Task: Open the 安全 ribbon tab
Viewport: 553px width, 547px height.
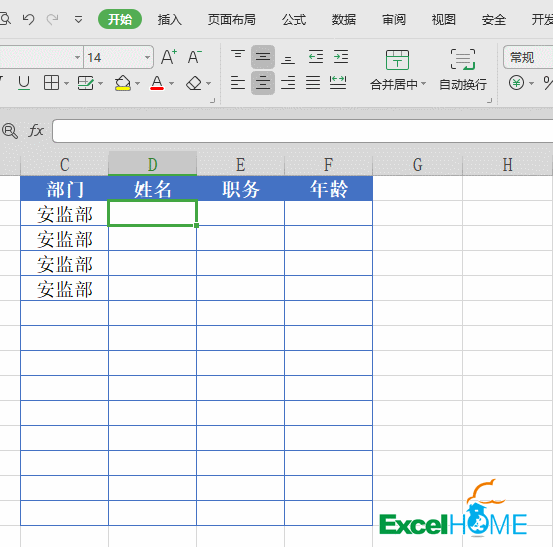Action: coord(494,19)
